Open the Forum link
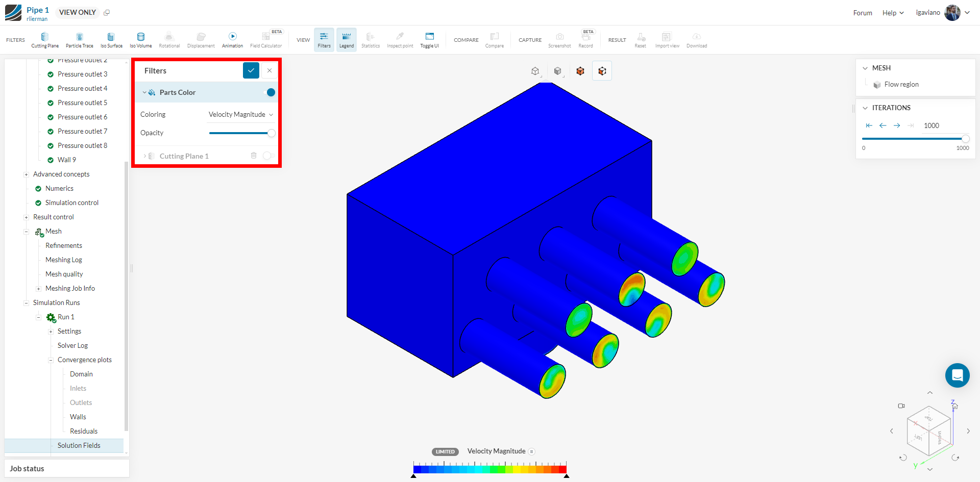Viewport: 980px width, 482px height. 863,13
